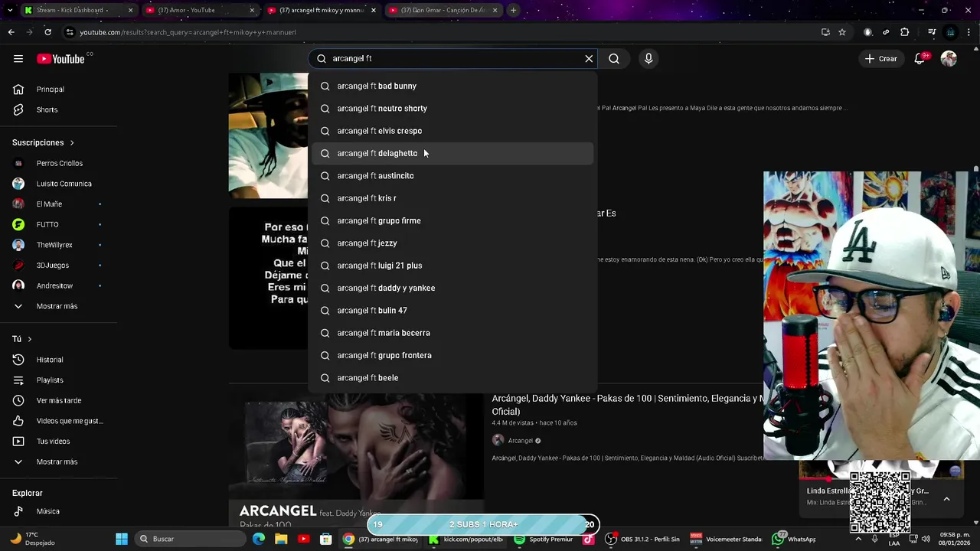The image size is (980, 551).
Task: Click the taskbar Buscar search box
Action: tap(190, 539)
